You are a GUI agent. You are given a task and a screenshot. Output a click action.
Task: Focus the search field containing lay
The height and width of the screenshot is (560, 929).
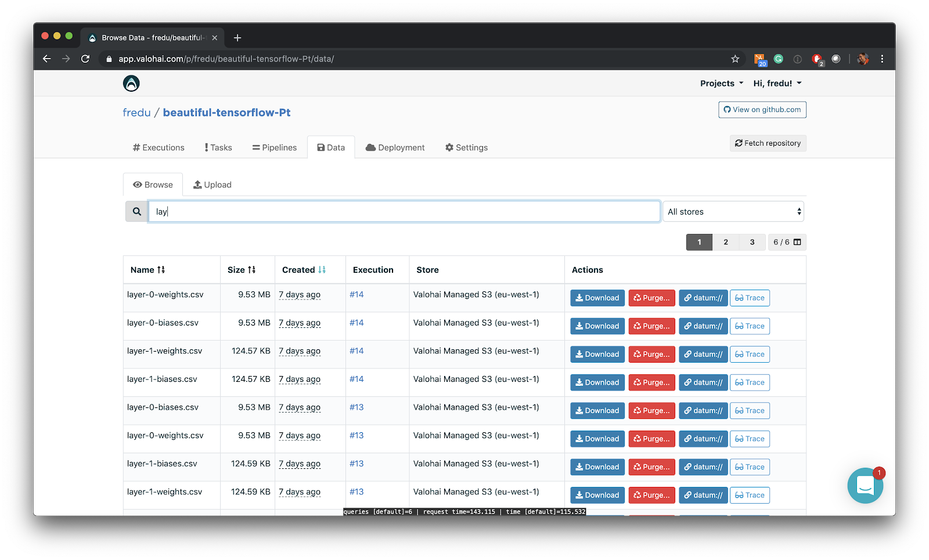pos(404,212)
